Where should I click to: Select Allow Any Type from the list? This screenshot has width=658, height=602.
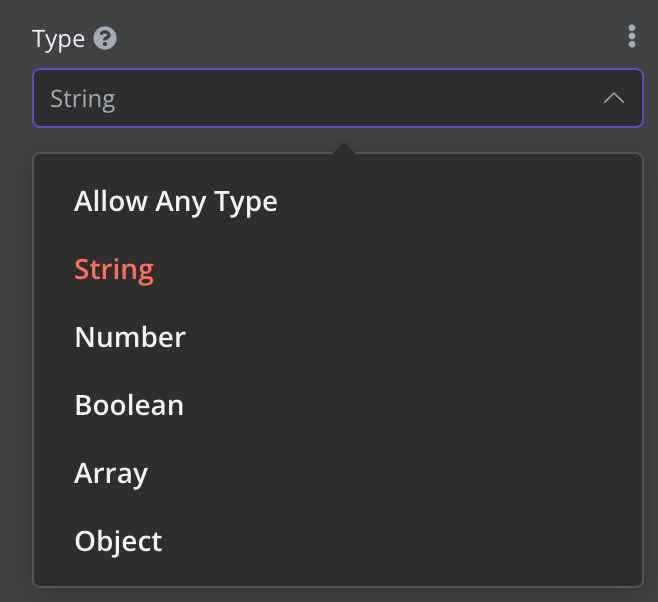click(x=176, y=202)
